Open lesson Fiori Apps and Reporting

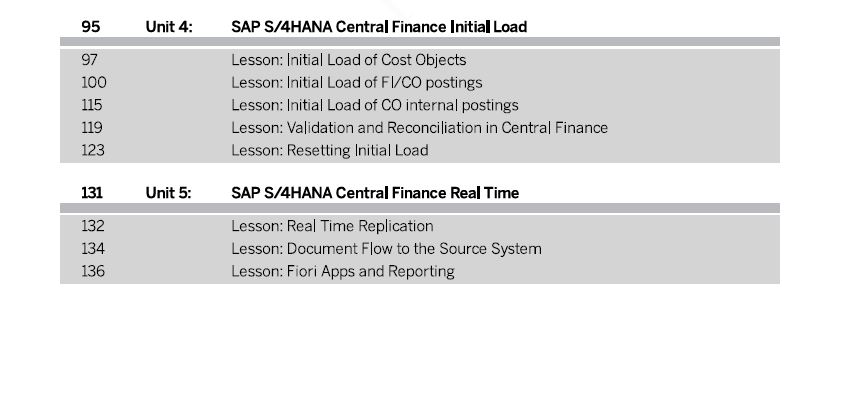point(343,271)
